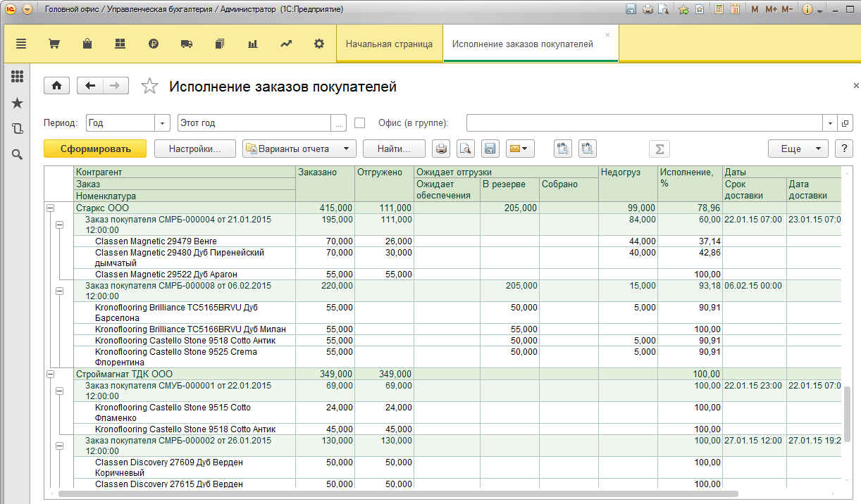The height and width of the screenshot is (504, 861).
Task: Collapse the Старкс ООО group
Action: point(50,208)
